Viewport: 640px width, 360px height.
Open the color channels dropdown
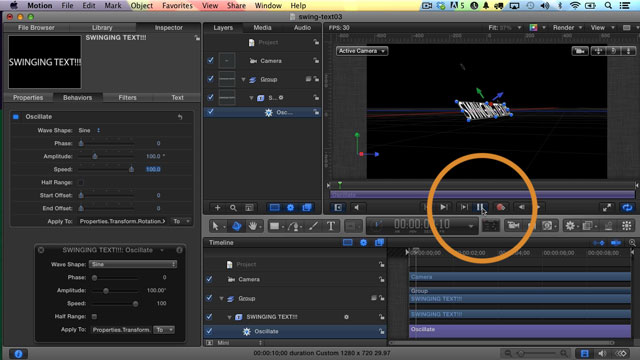point(538,28)
